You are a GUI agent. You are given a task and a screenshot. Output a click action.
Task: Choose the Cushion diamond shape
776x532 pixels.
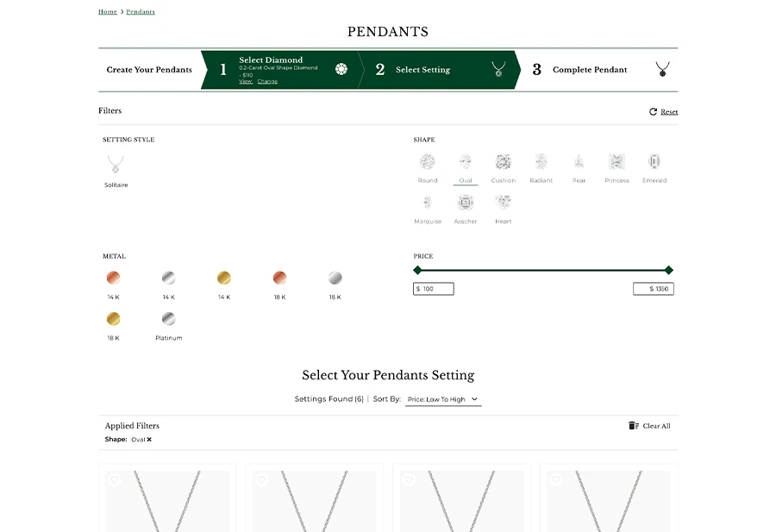point(504,161)
